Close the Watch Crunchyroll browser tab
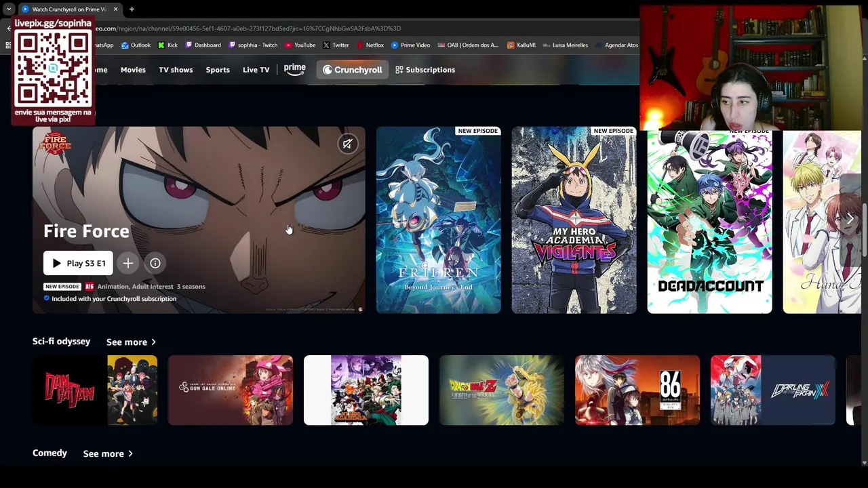Viewport: 868px width, 488px height. pos(115,9)
